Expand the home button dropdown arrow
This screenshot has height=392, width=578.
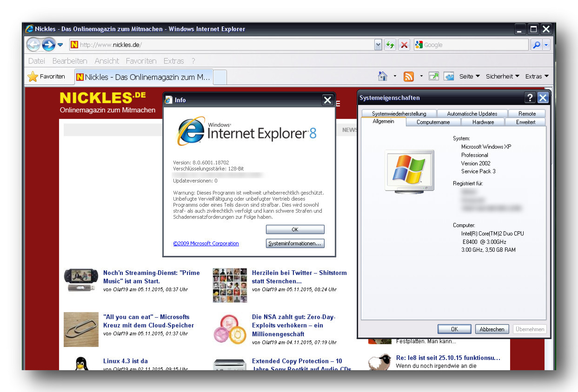(x=395, y=76)
